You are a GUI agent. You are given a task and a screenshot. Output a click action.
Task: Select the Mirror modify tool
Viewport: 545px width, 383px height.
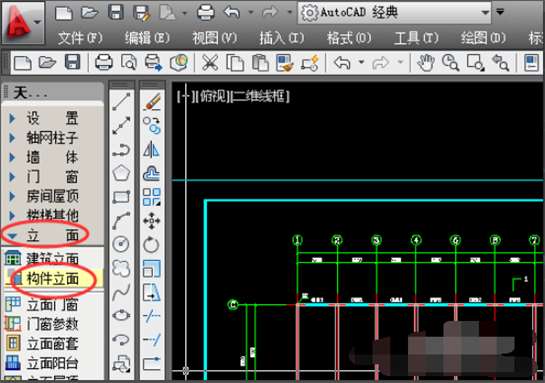pos(152,149)
